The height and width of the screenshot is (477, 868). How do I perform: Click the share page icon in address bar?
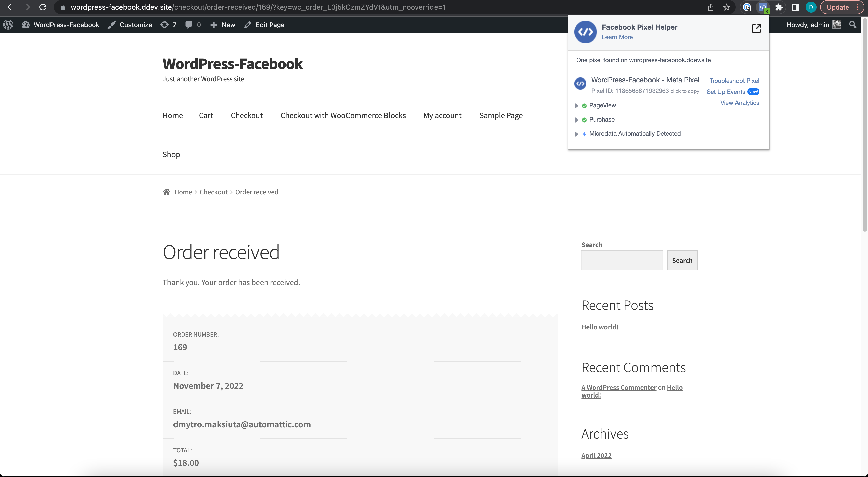[710, 7]
